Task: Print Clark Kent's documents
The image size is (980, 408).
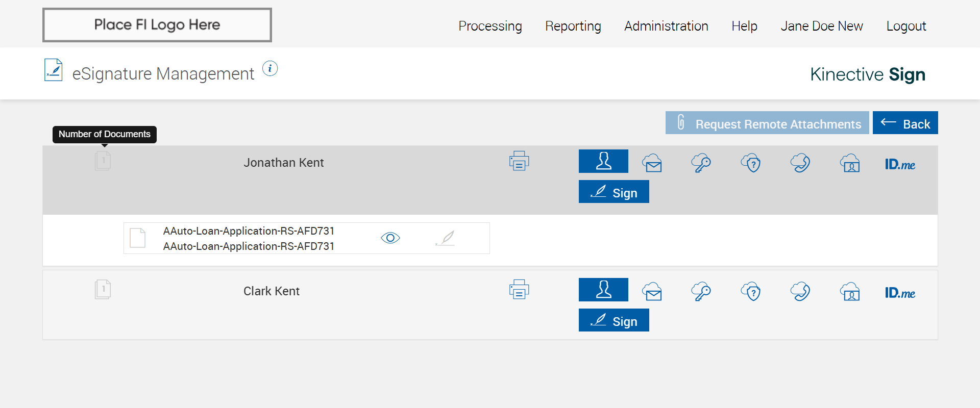Action: pyautogui.click(x=519, y=290)
